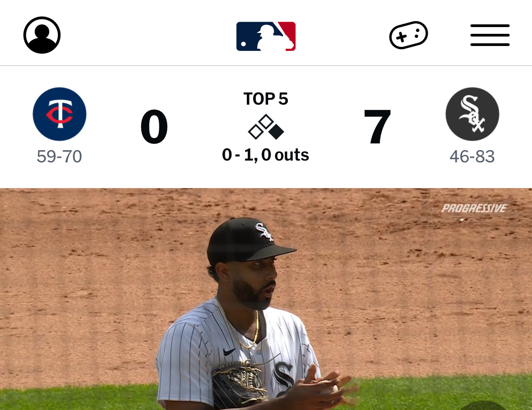The image size is (532, 410).
Task: Tap the TOP 5 inning label
Action: coord(266,99)
